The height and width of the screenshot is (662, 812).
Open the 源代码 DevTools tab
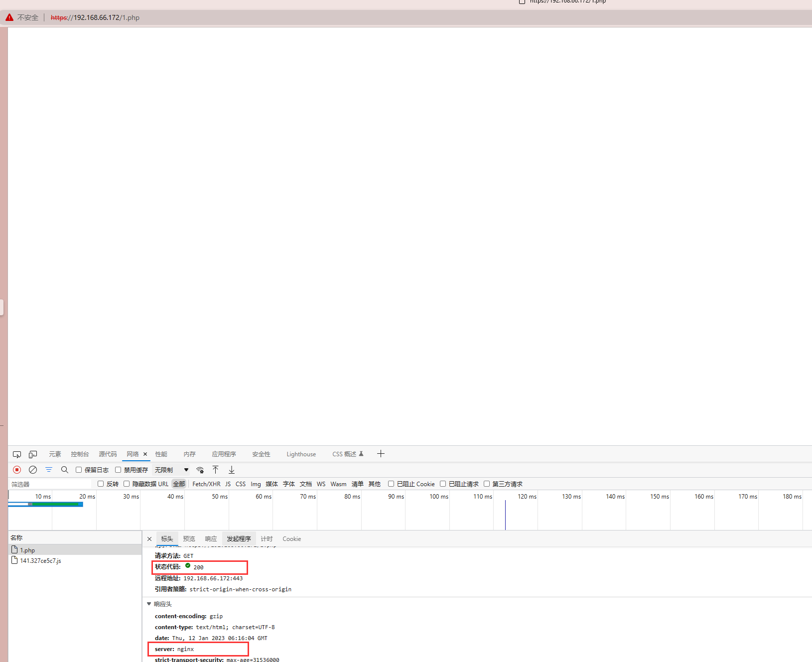(x=108, y=454)
